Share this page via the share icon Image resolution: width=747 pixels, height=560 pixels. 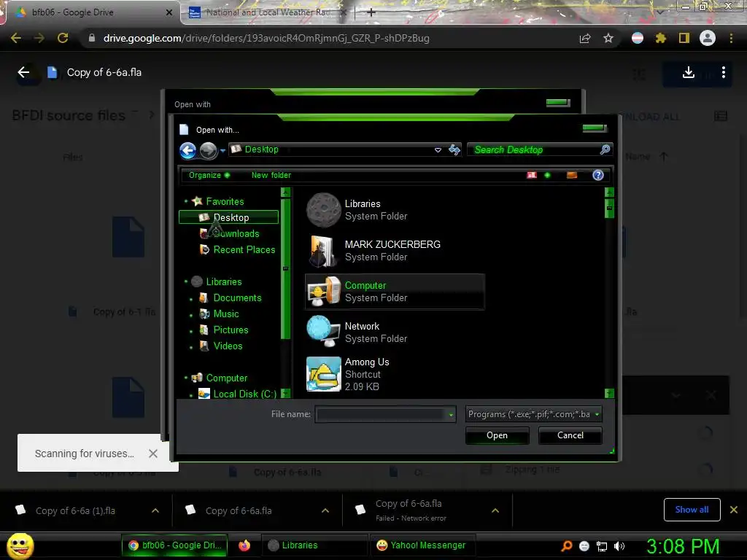pos(585,38)
